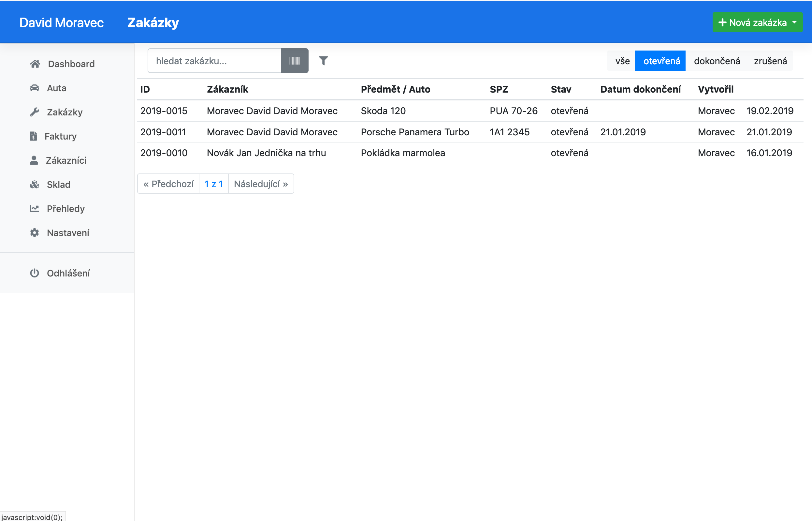The image size is (812, 521).
Task: Click the Odhlášení power icon
Action: tap(35, 273)
